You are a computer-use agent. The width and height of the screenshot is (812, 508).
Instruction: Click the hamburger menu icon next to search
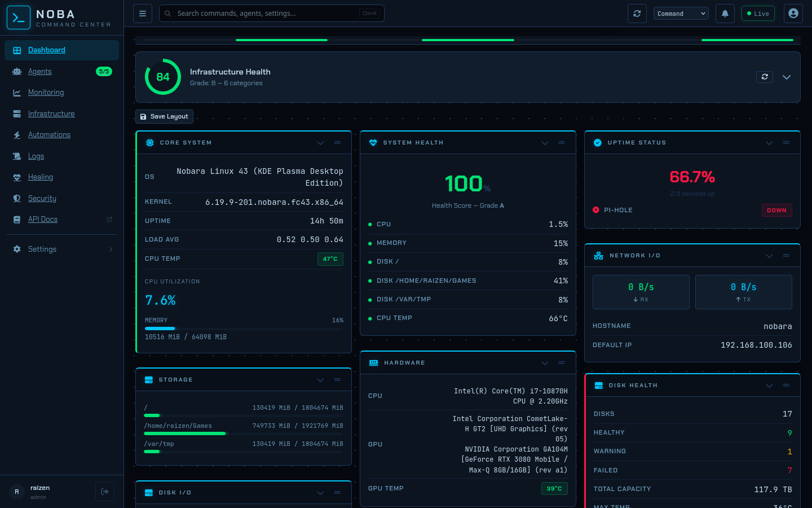143,13
